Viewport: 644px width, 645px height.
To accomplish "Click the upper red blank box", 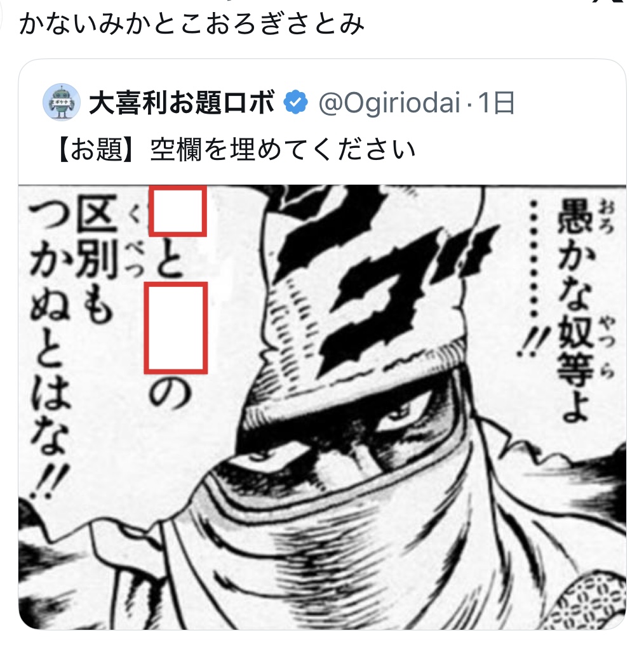I will [177, 211].
